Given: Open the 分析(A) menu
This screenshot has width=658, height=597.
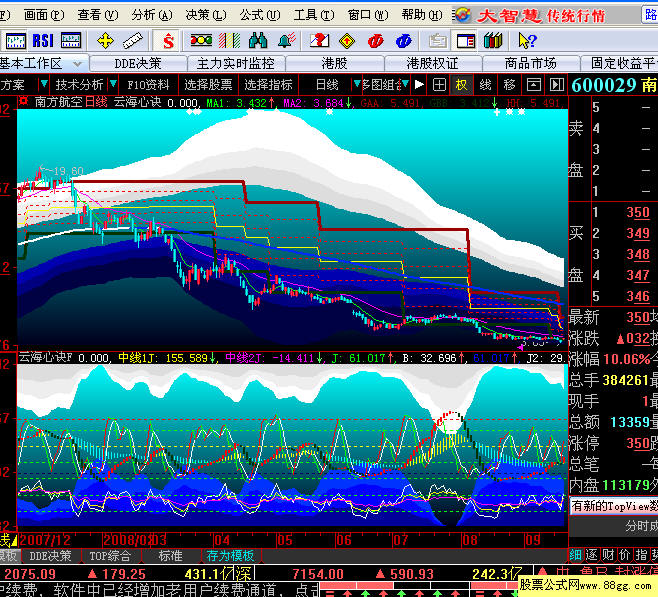Looking at the screenshot, I should (x=151, y=15).
